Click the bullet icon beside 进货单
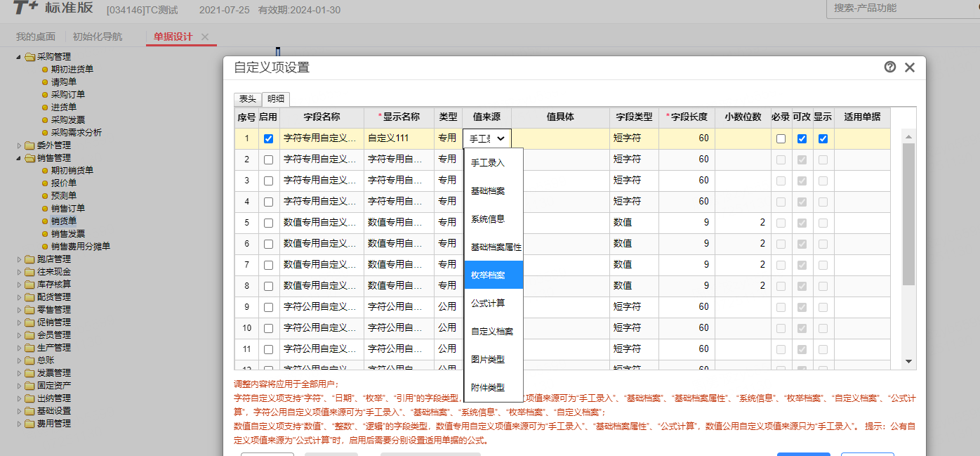980x456 pixels. 45,108
